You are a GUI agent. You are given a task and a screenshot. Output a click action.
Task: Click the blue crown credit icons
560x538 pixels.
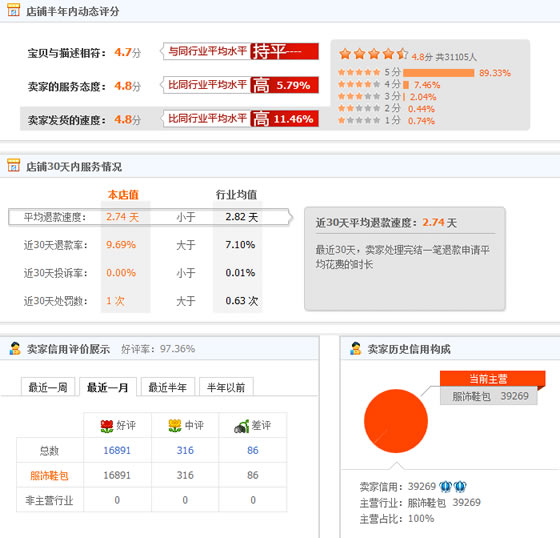point(452,486)
